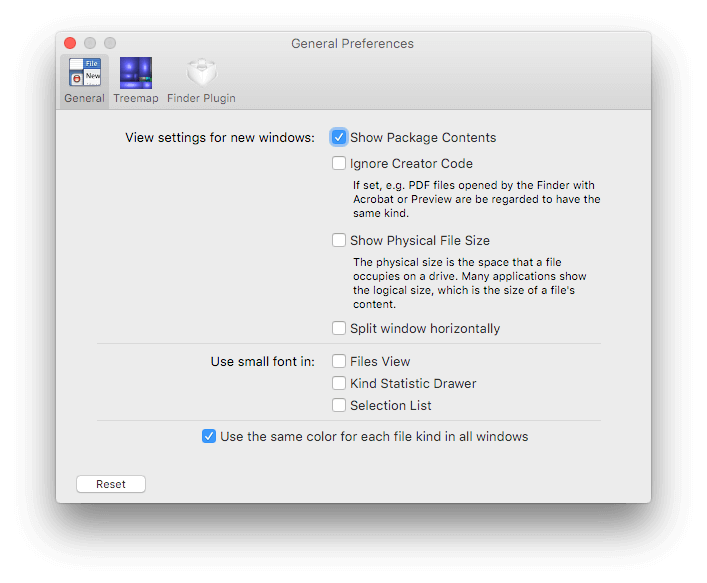Enable Ignore Creator Code
Viewport: 707px width, 583px height.
coord(339,163)
